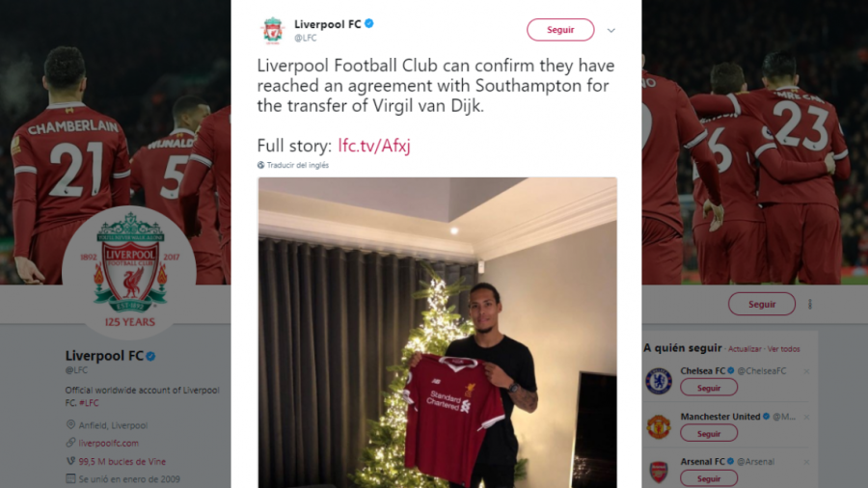
Task: Follow Liverpool FC from the tweet header
Action: coord(560,30)
